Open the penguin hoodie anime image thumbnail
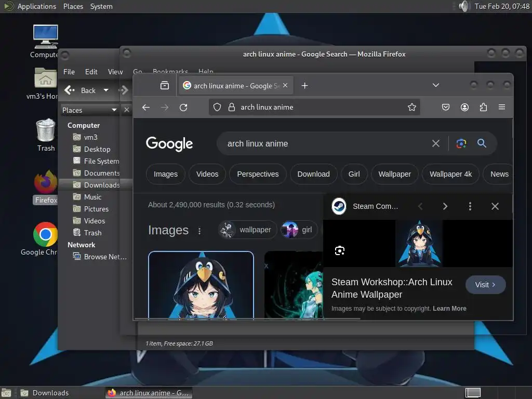 (201, 285)
